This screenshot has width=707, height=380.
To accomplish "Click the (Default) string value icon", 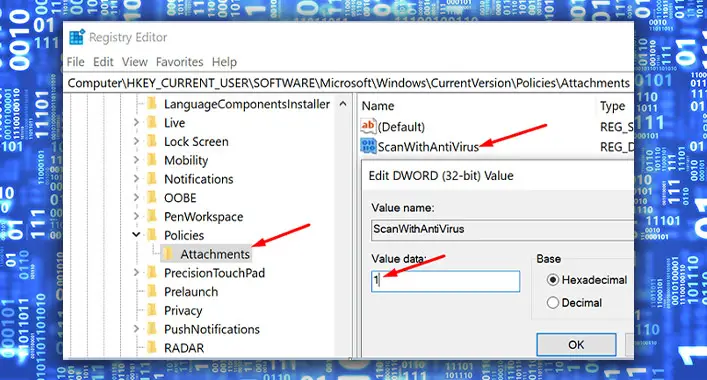I will pos(368,126).
